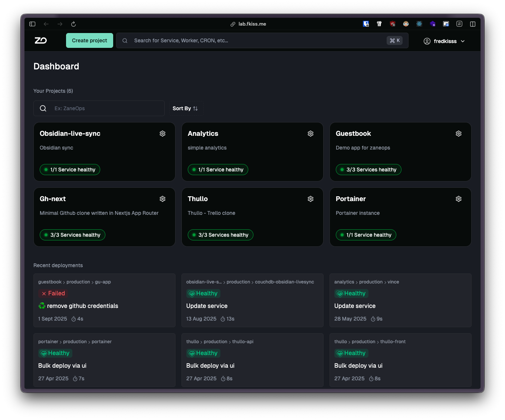This screenshot has height=420, width=505.
Task: Click the Failed status on gu-app deployment
Action: [53, 293]
